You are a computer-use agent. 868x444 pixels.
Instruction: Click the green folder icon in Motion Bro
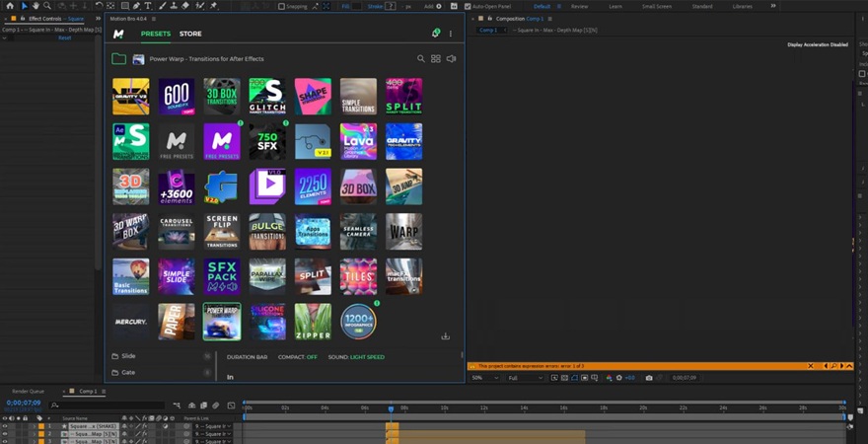[118, 58]
